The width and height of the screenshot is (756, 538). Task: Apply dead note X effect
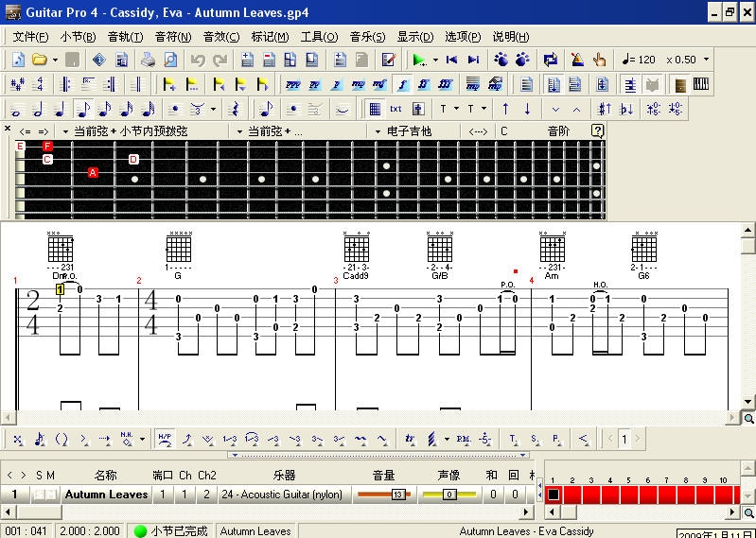click(18, 439)
